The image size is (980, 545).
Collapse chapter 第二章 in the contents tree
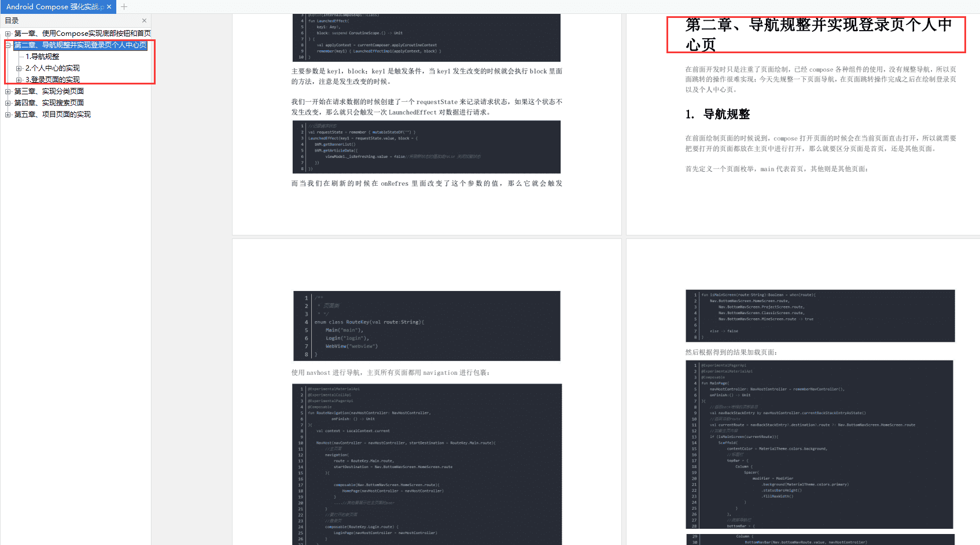click(x=8, y=45)
